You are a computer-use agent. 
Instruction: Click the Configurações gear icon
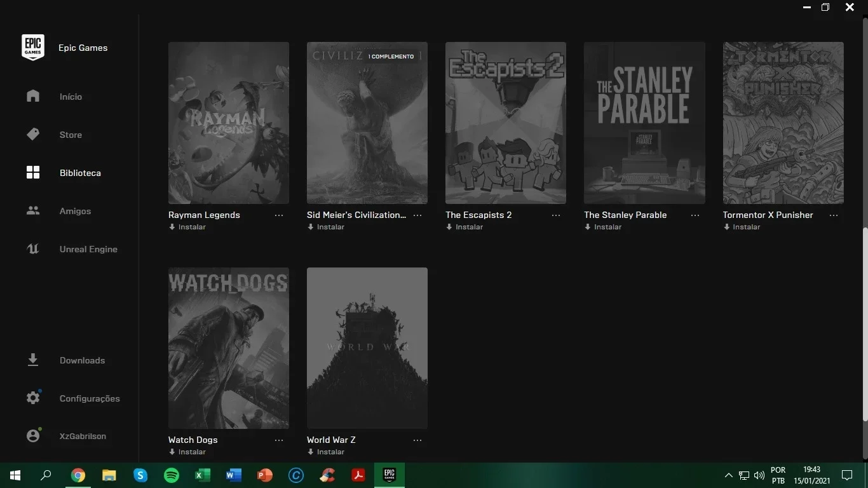click(33, 398)
